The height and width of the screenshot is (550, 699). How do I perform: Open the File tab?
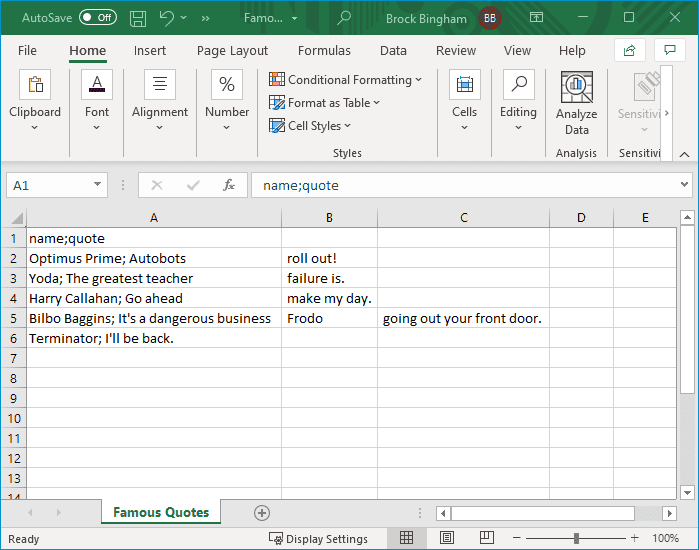pyautogui.click(x=27, y=50)
